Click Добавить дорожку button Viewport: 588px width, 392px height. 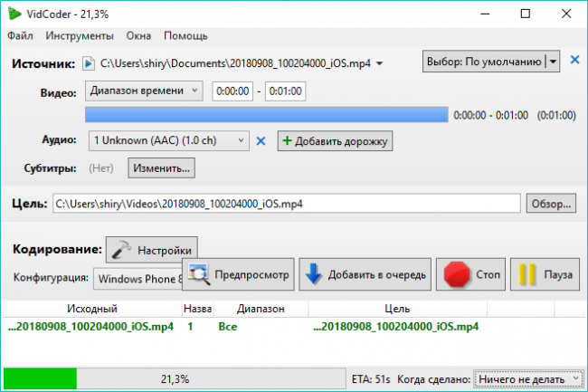point(335,141)
